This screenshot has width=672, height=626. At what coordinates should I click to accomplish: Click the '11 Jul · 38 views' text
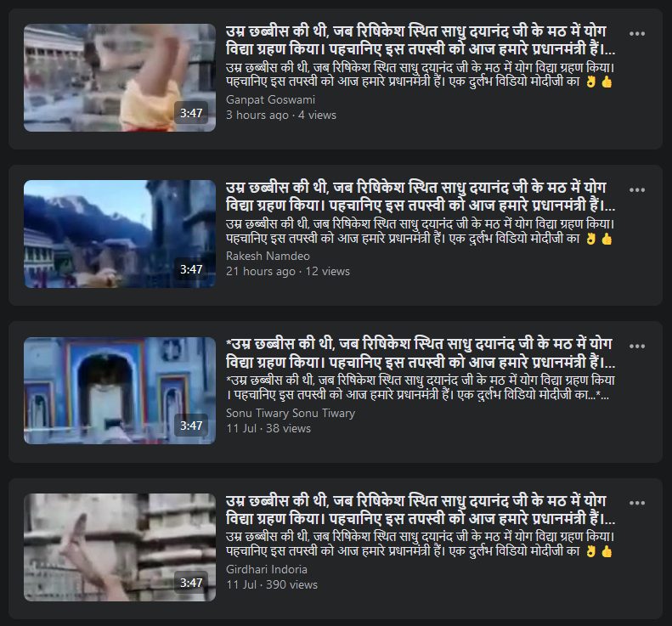pyautogui.click(x=268, y=428)
